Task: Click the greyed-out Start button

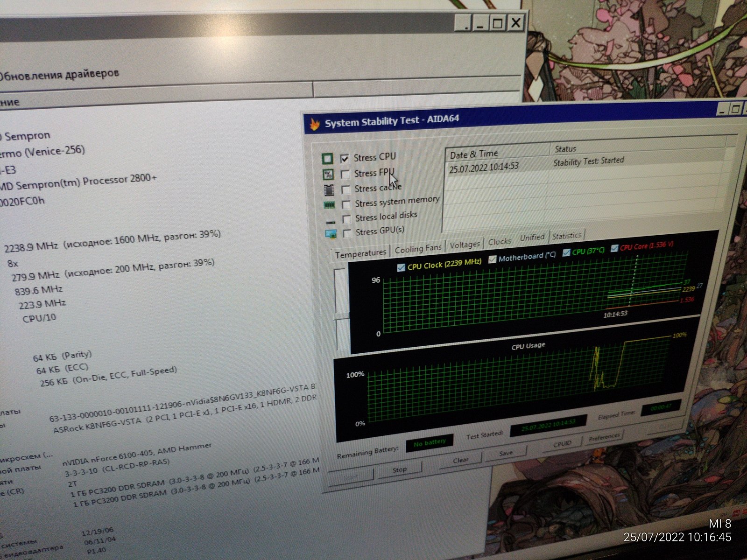Action: tap(351, 477)
